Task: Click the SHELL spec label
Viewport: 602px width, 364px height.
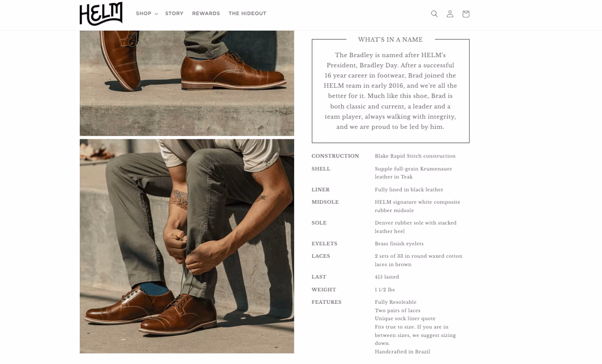Action: (321, 169)
